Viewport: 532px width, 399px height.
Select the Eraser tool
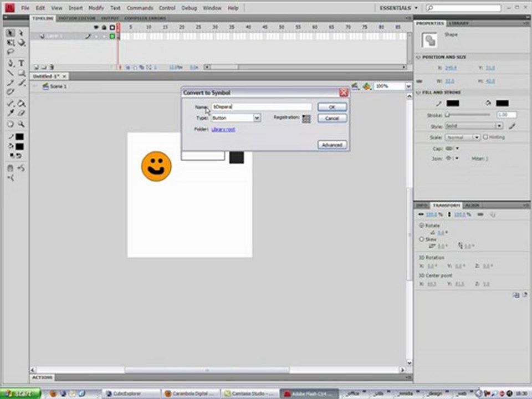click(x=22, y=113)
